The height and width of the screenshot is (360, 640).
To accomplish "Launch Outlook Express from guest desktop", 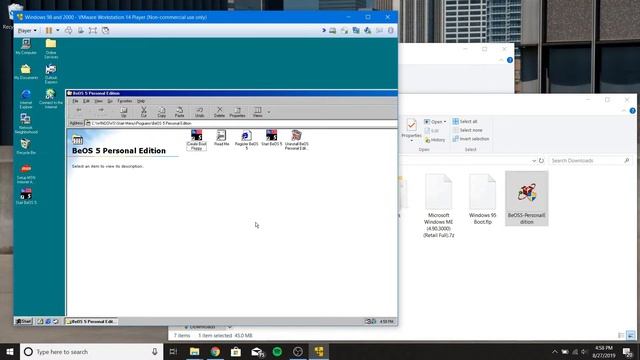I will 51,73.
